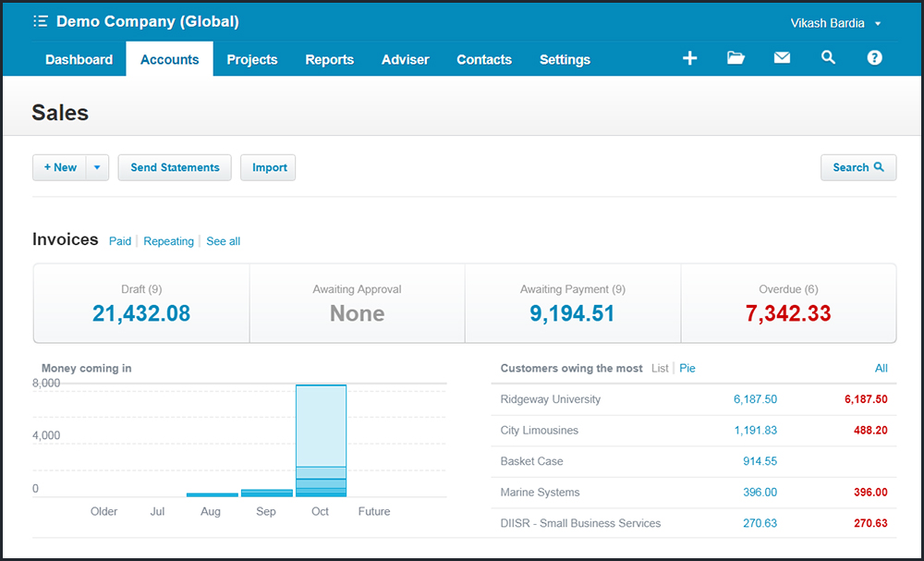Select the Basket Case customer row

694,461
